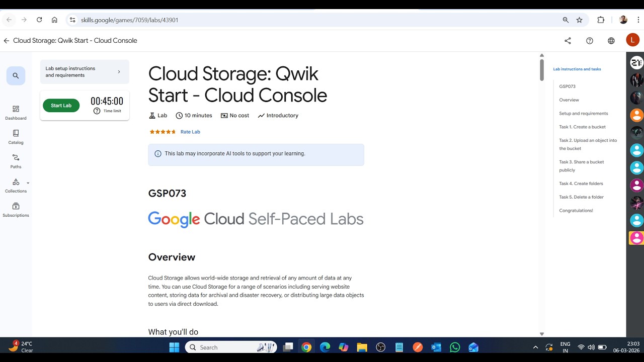
Task: Open OBS Studio from the taskbar
Action: (380, 347)
